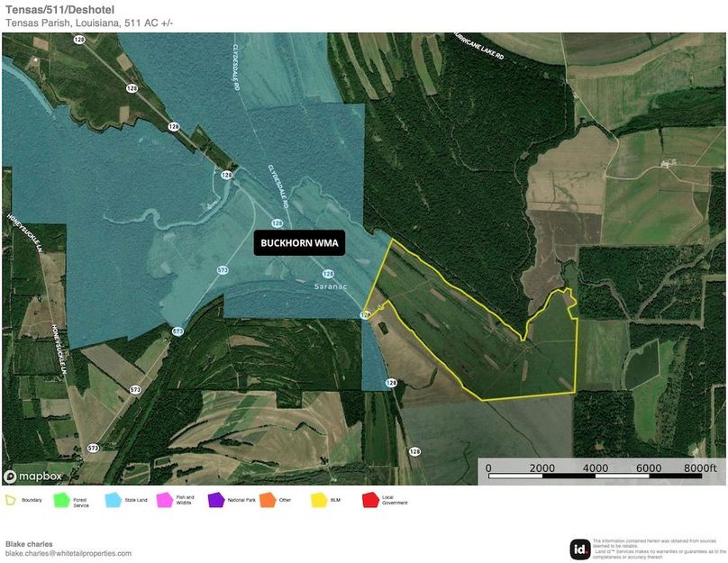
Task: Click the yellow BLM legend swatch
Action: [319, 499]
